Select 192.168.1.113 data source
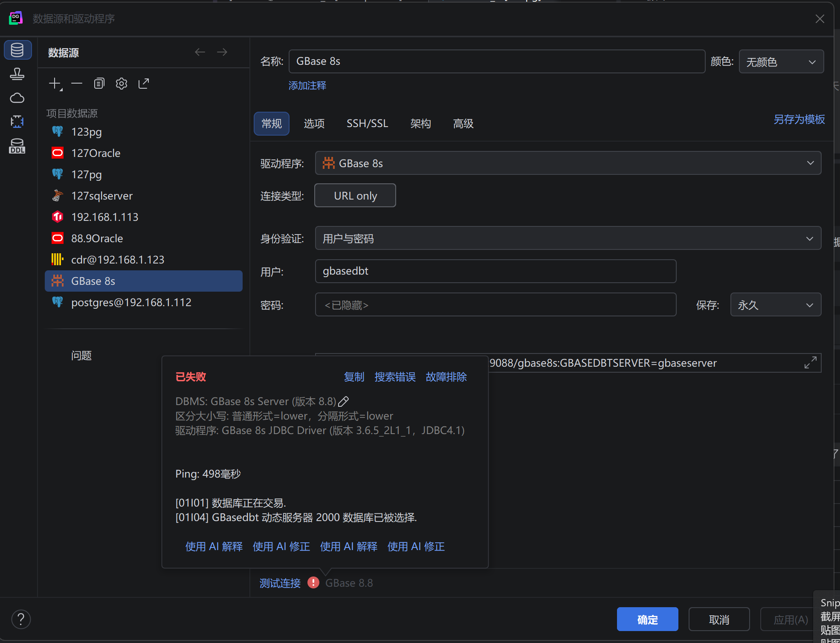 click(x=144, y=217)
